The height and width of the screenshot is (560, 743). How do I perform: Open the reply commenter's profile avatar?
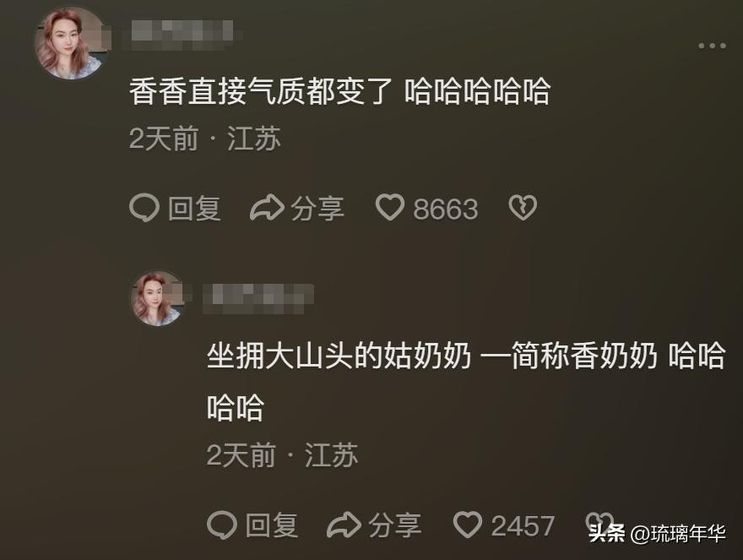pos(158,298)
